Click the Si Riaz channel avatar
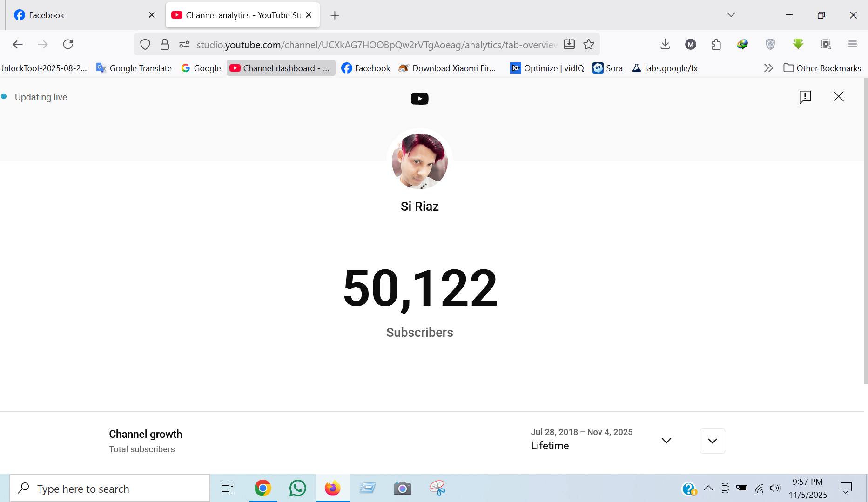This screenshot has width=868, height=502. 419,161
